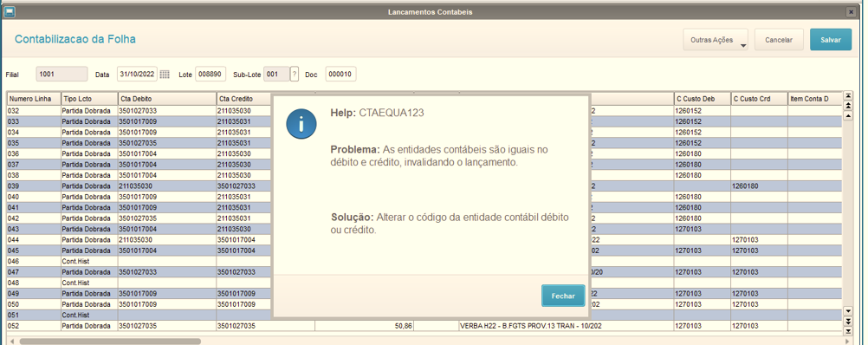Screen dimensions: 868x345
Task: Close the help dialog with the Fechar button
Action: pyautogui.click(x=563, y=296)
